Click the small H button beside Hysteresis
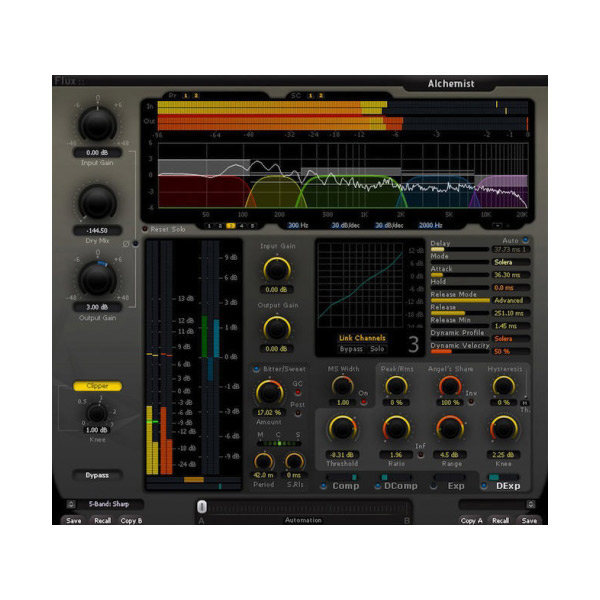 [525, 403]
